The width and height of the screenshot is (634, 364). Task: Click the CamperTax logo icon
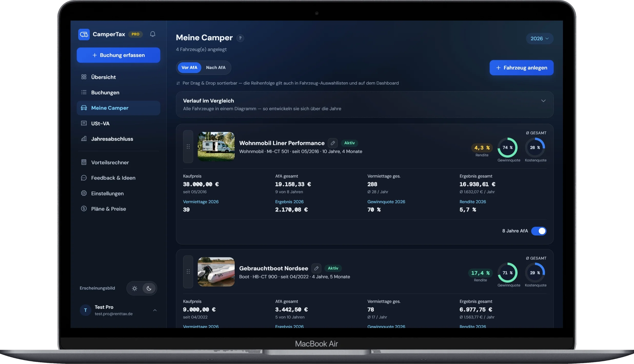[x=84, y=34]
